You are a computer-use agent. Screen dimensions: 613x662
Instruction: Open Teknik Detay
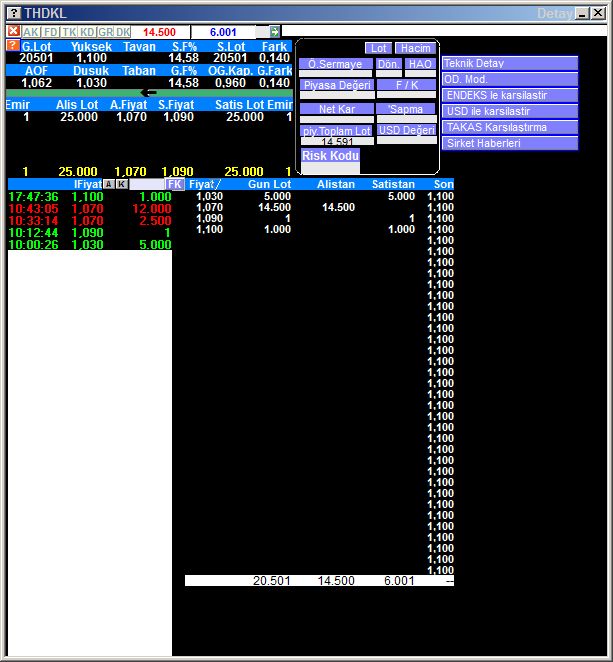pos(510,63)
